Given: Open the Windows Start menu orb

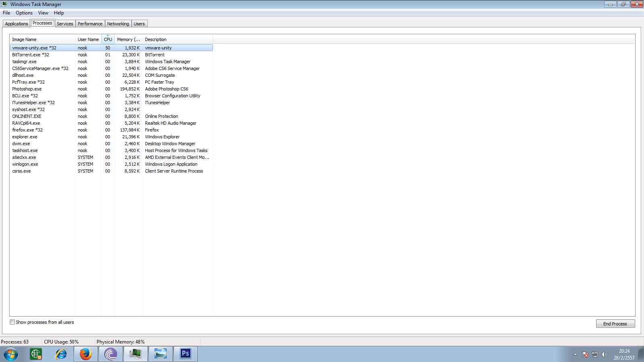Looking at the screenshot, I should [11, 354].
